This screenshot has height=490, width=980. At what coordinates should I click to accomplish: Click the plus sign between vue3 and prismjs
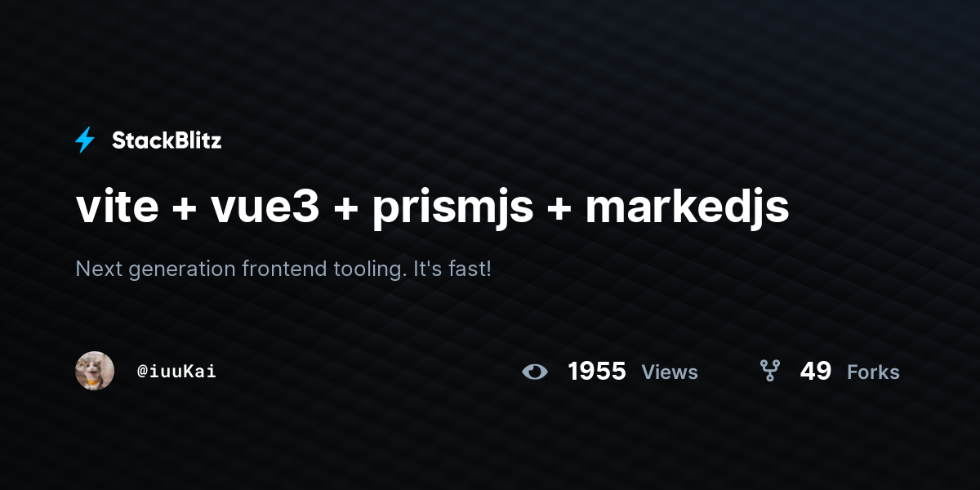point(345,211)
